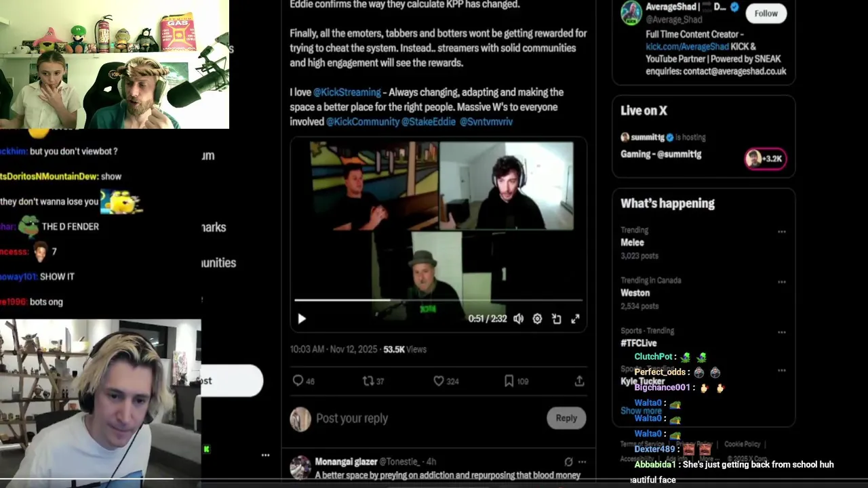Open the Weston trending topic
Viewport: 868px width, 488px height.
(x=635, y=293)
